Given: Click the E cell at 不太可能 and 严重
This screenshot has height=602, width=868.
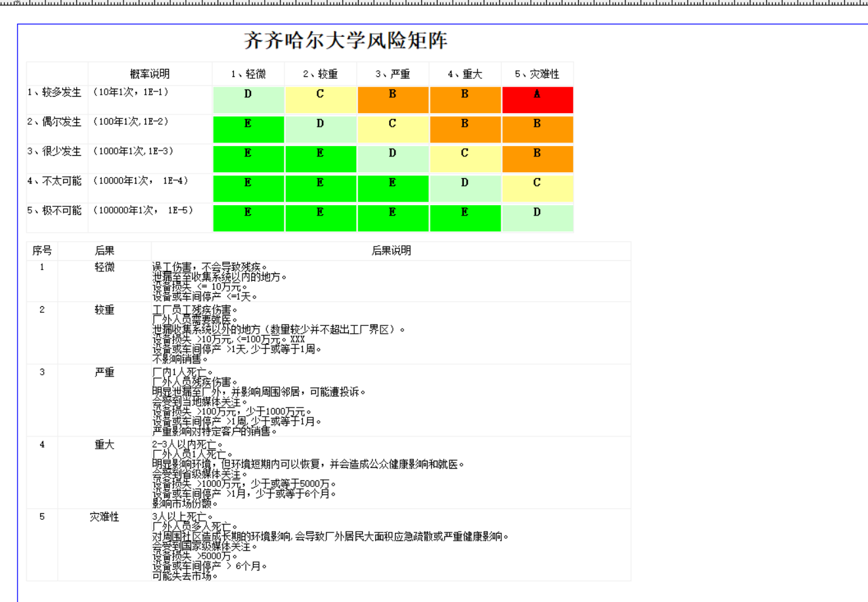Looking at the screenshot, I should point(393,189).
